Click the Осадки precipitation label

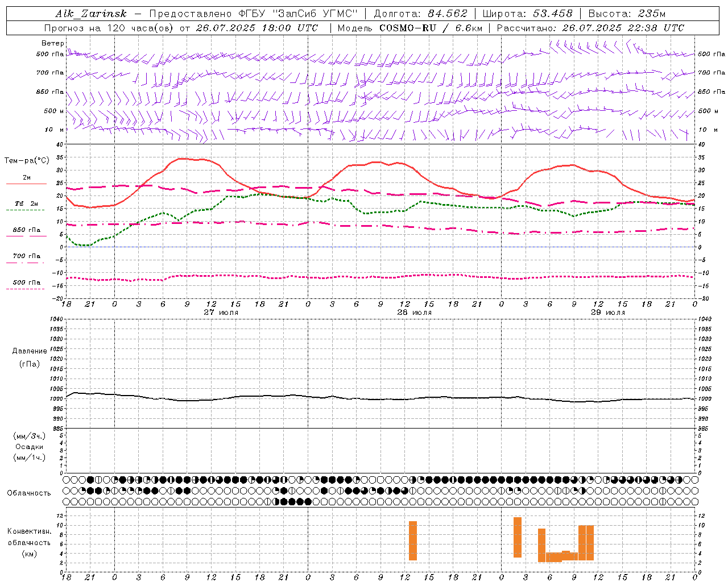coord(30,447)
